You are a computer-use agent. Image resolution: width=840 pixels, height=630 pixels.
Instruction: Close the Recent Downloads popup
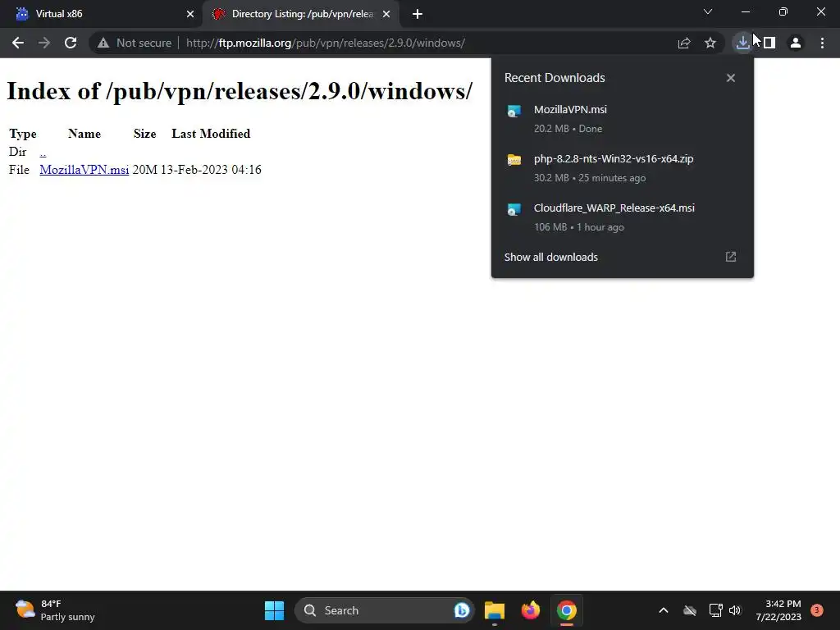731,78
